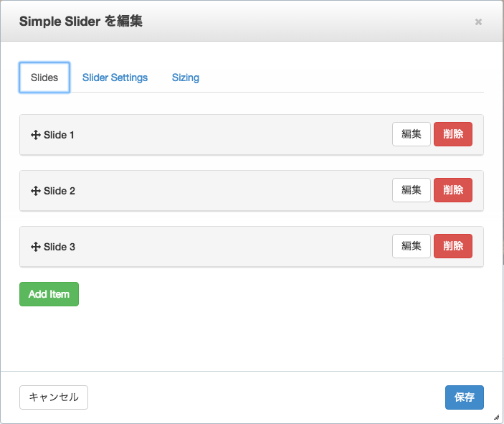Click the Slide 2 row title text
The height and width of the screenshot is (424, 504).
coord(60,191)
